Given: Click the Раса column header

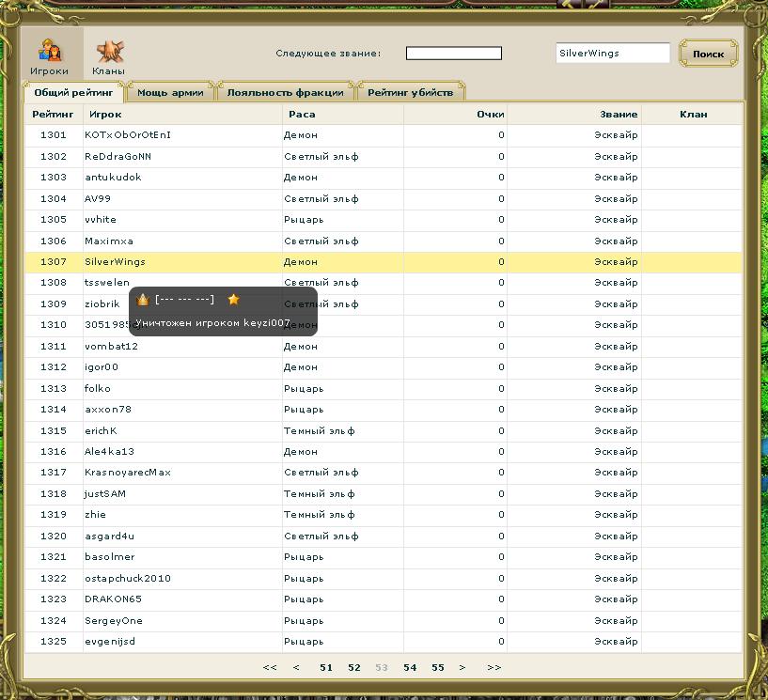Looking at the screenshot, I should pyautogui.click(x=300, y=114).
